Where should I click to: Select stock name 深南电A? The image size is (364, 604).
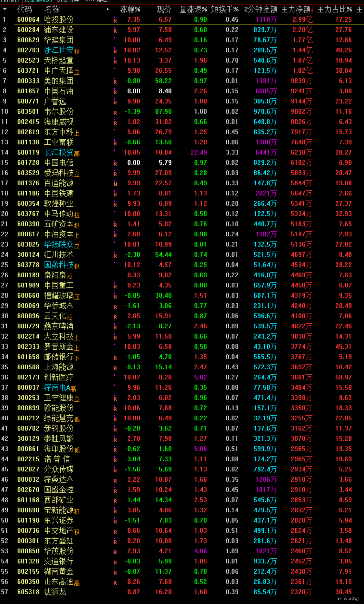57,387
